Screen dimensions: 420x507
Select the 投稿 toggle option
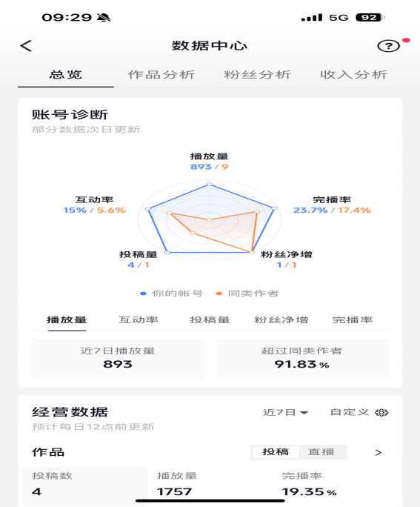tap(276, 452)
